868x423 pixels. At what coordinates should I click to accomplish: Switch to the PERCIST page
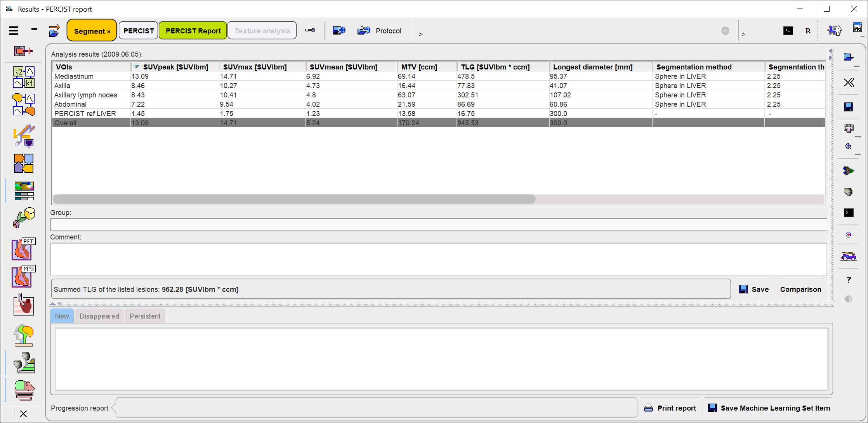pos(139,31)
